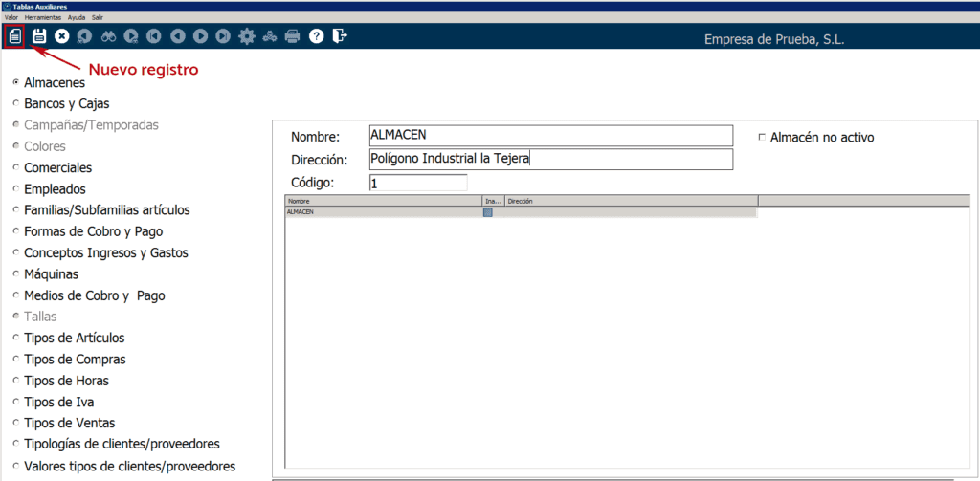The width and height of the screenshot is (980, 481).
Task: Open the Ayuda menu
Action: tap(77, 17)
